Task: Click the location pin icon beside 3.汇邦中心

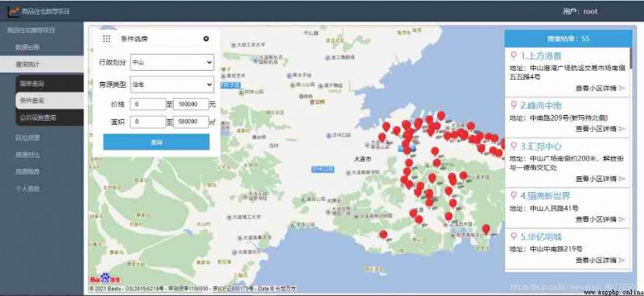Action: tap(514, 146)
